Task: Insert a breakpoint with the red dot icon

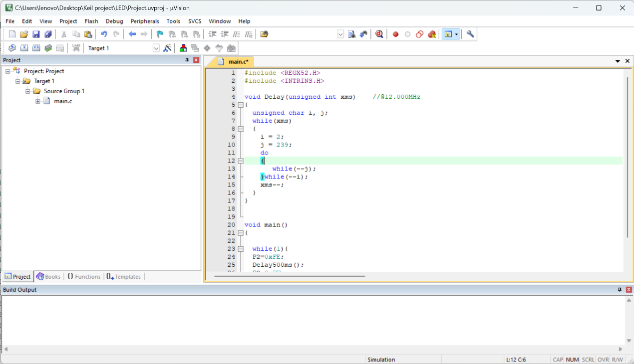Action: 395,34
